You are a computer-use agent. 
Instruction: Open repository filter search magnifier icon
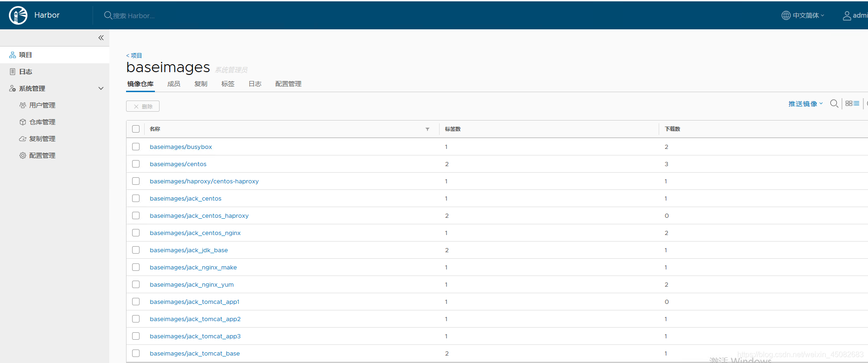pos(834,103)
